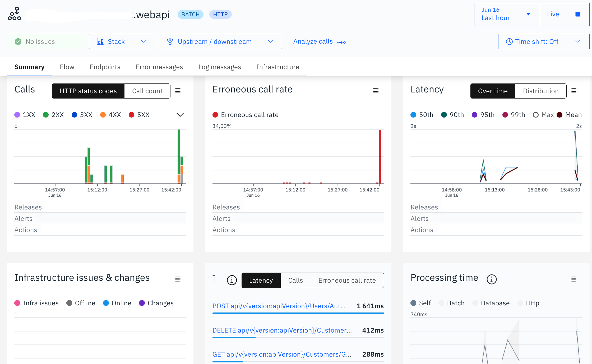Stop Live mode with the square icon

578,14
